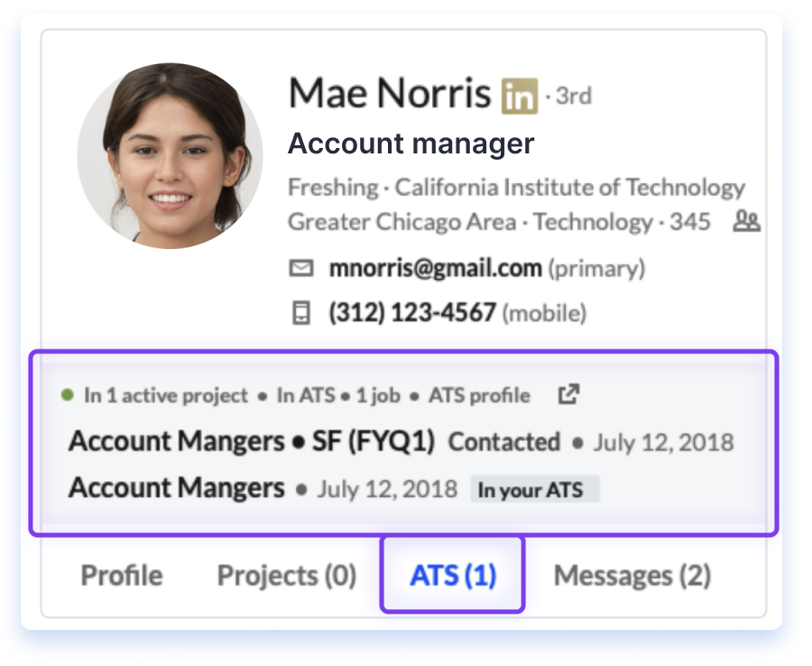
Task: Click the ATS profile link text
Action: [479, 395]
